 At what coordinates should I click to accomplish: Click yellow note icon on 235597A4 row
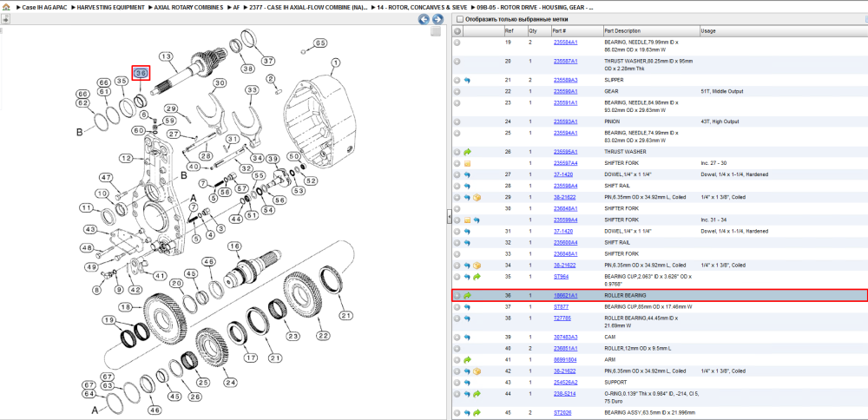pos(467,163)
